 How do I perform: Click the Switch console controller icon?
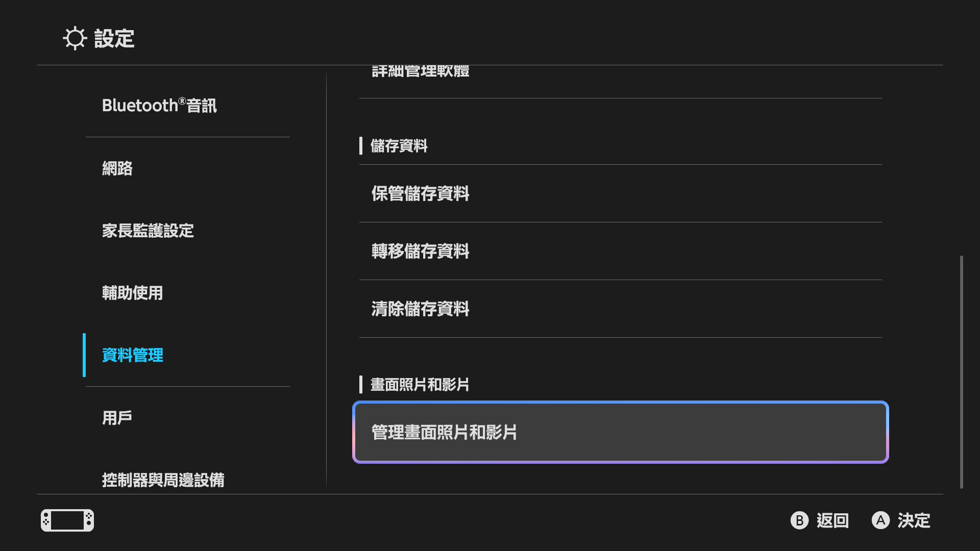coord(67,520)
